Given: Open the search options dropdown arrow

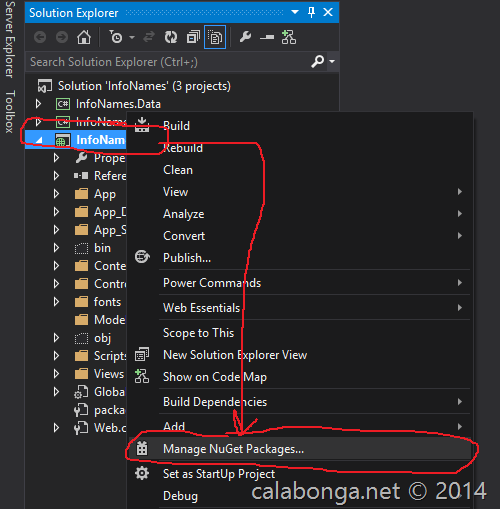Looking at the screenshot, I should (332, 61).
